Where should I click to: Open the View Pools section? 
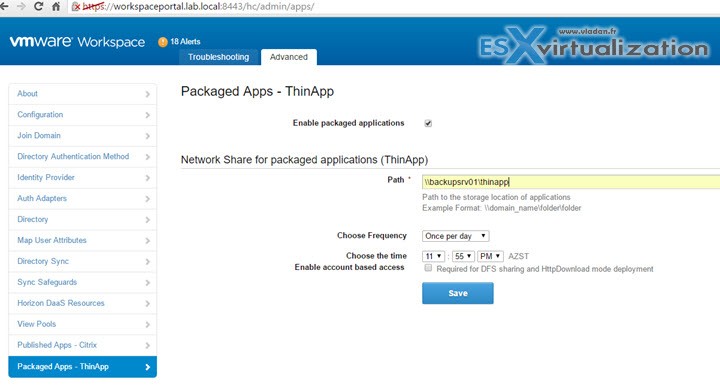click(83, 324)
